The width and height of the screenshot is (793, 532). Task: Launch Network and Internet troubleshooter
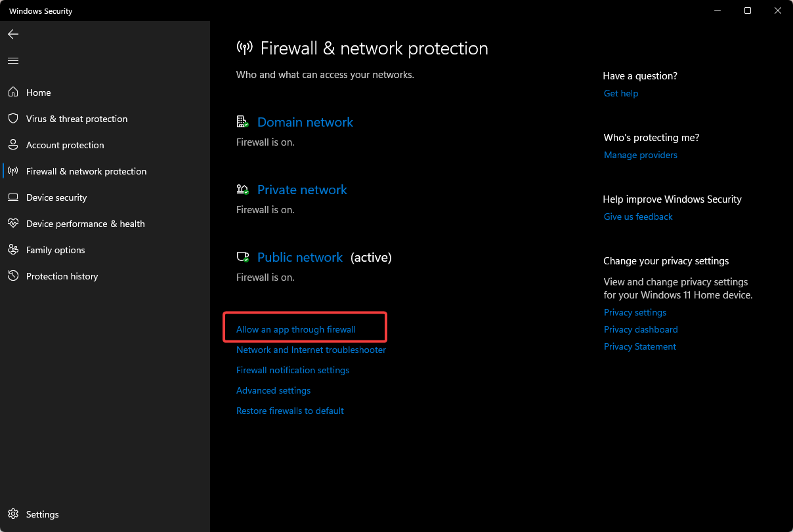click(x=311, y=350)
